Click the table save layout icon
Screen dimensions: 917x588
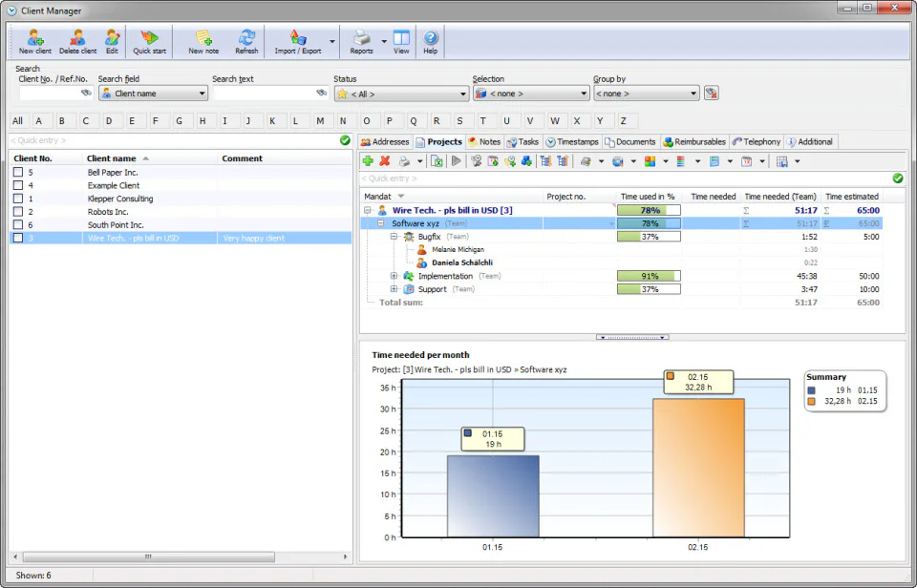pos(782,161)
